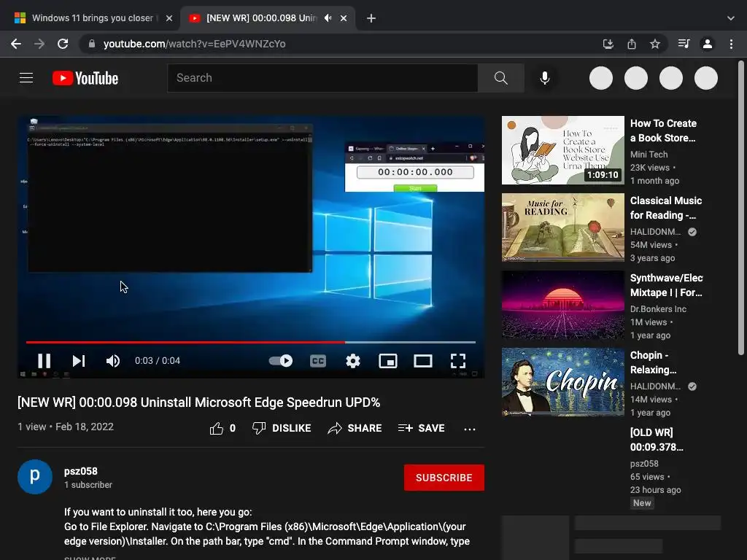Go to YouTube home via logo

(85, 78)
